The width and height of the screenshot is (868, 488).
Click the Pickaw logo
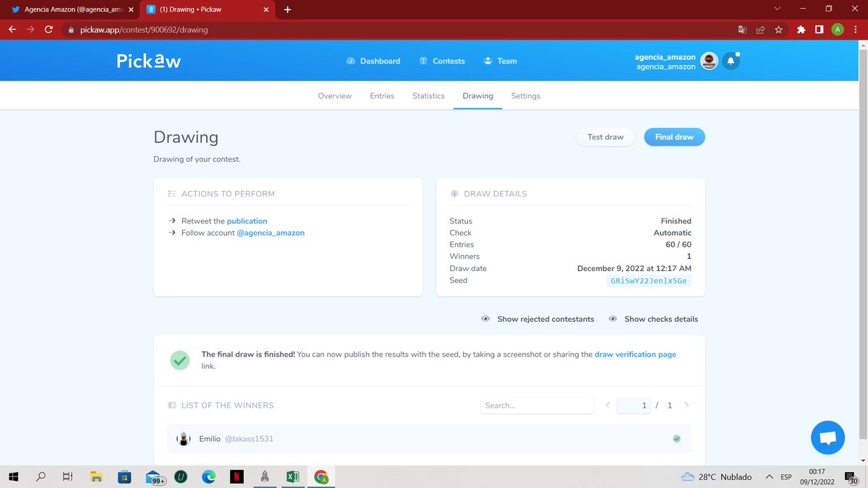148,61
